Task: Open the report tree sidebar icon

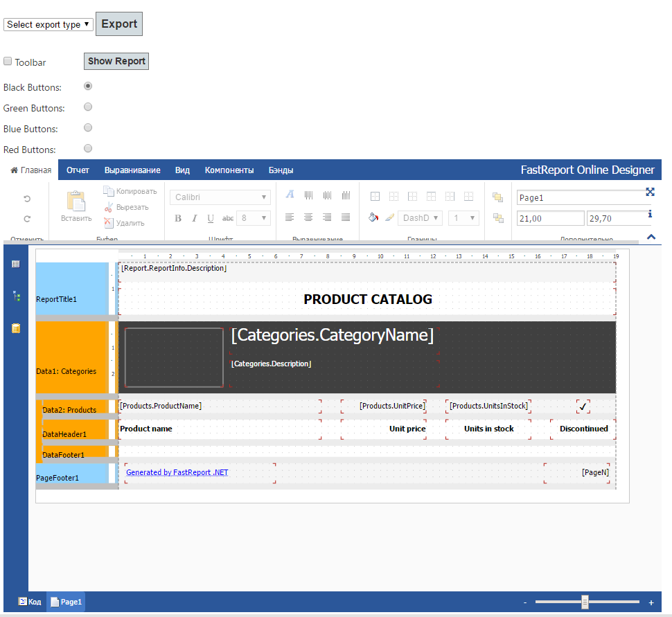Action: 16,296
